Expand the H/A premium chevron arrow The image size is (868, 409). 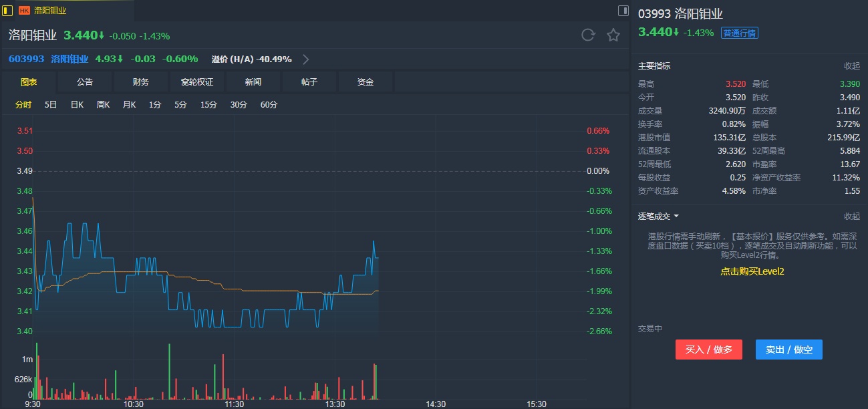pos(306,59)
